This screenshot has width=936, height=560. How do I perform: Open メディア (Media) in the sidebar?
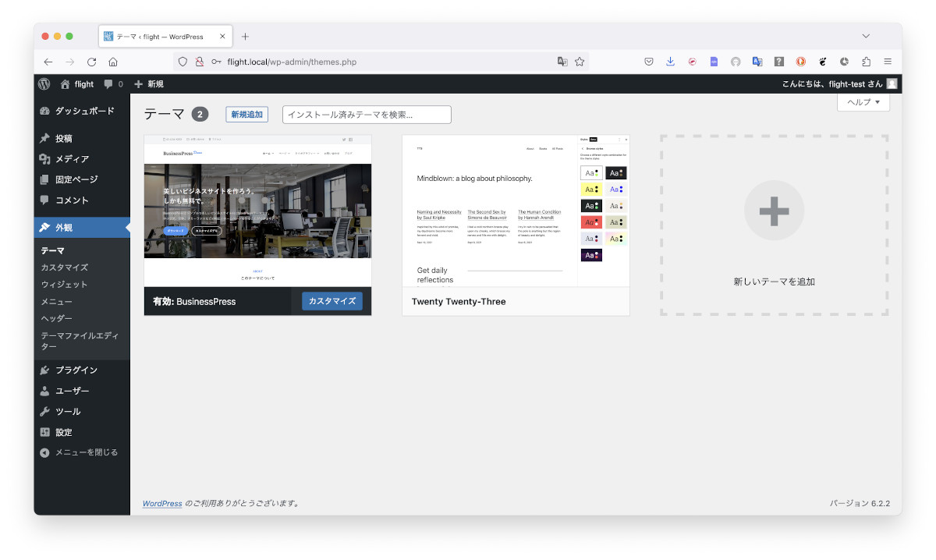pos(71,159)
